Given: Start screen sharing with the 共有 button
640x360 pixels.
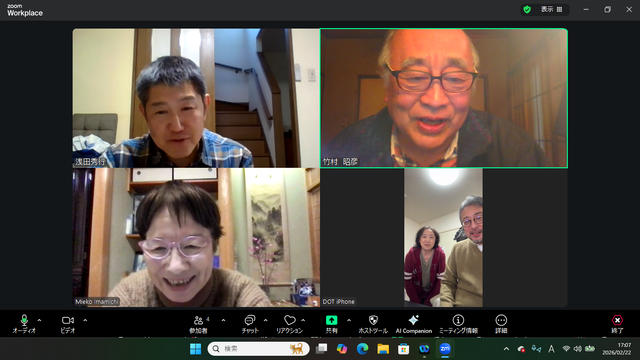Looking at the screenshot, I should pyautogui.click(x=331, y=324).
